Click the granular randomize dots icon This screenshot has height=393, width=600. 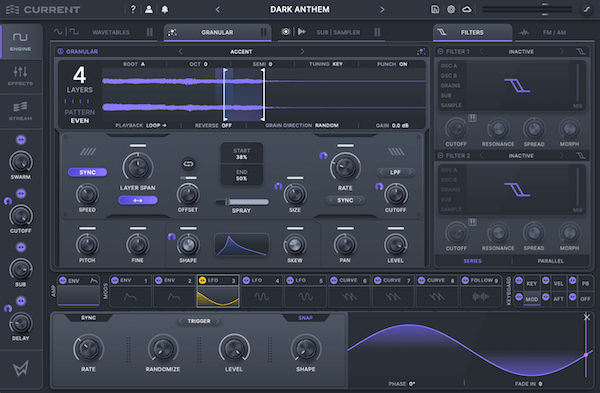click(x=421, y=51)
